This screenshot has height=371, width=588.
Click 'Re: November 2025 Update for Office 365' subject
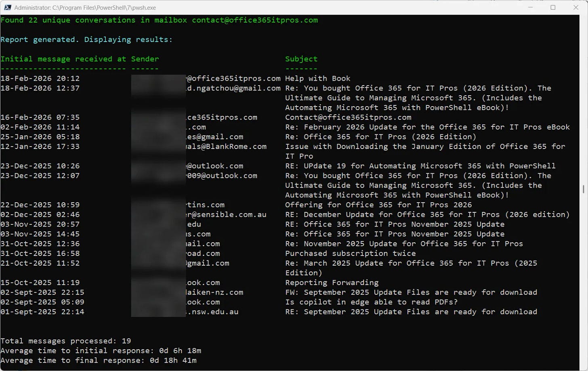click(404, 243)
